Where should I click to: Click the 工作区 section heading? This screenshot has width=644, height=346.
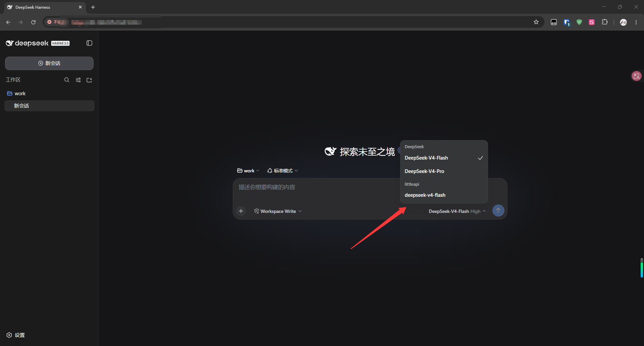[x=13, y=80]
